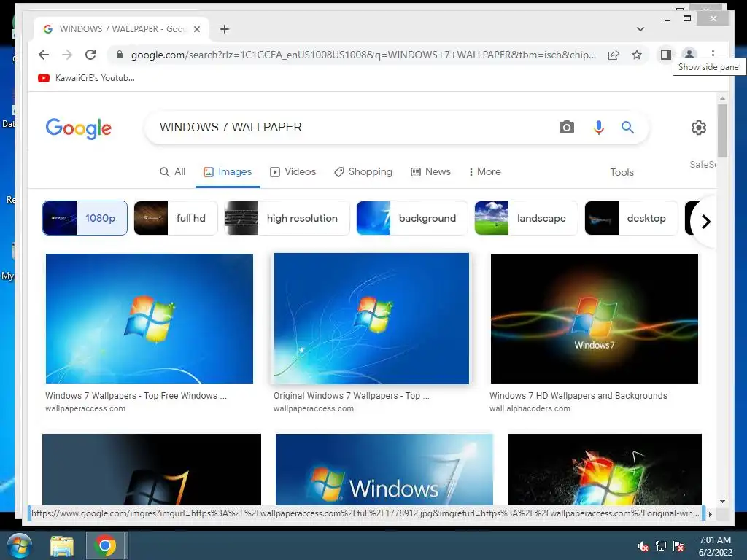Expand the tab search chevron
The image size is (747, 560).
coord(640,29)
